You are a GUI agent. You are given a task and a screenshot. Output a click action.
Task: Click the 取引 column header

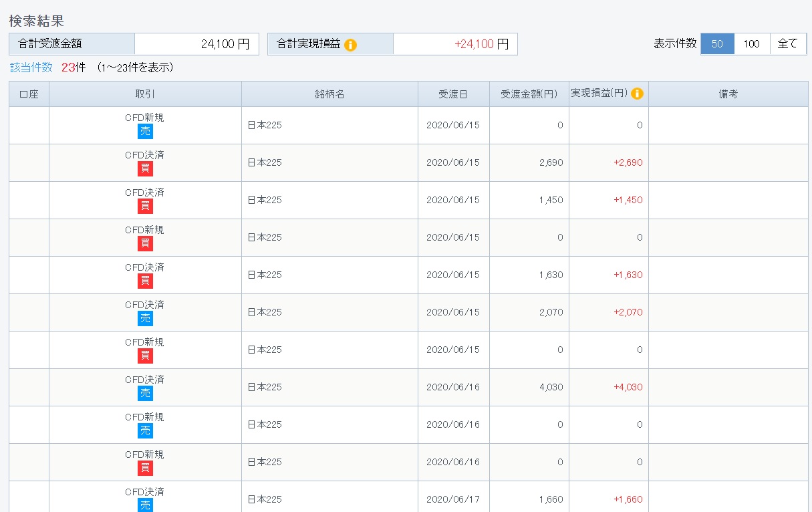145,94
